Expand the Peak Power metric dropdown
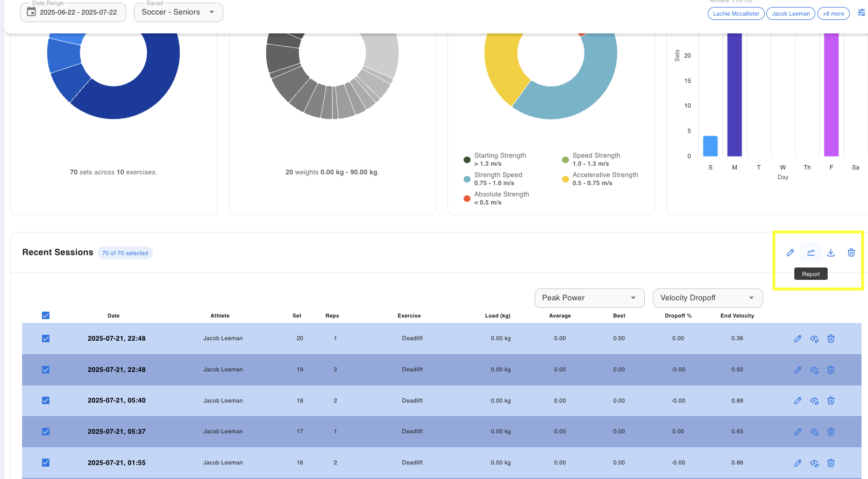Viewport: 868px width, 479px height. click(x=589, y=298)
